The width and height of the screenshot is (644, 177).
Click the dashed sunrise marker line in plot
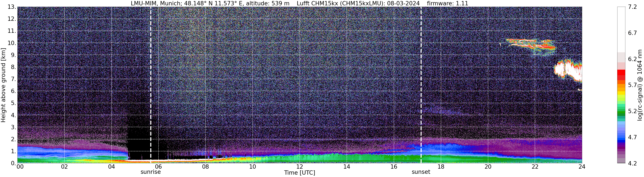pyautogui.click(x=151, y=85)
